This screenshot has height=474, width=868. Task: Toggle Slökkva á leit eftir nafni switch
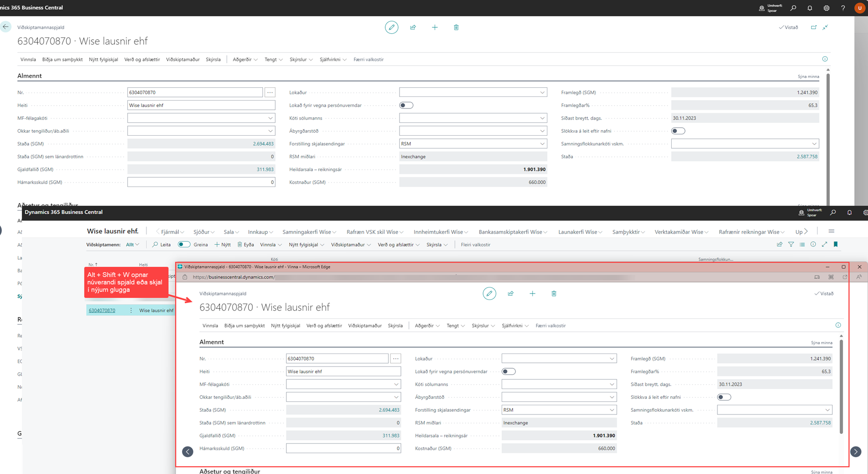tap(678, 131)
